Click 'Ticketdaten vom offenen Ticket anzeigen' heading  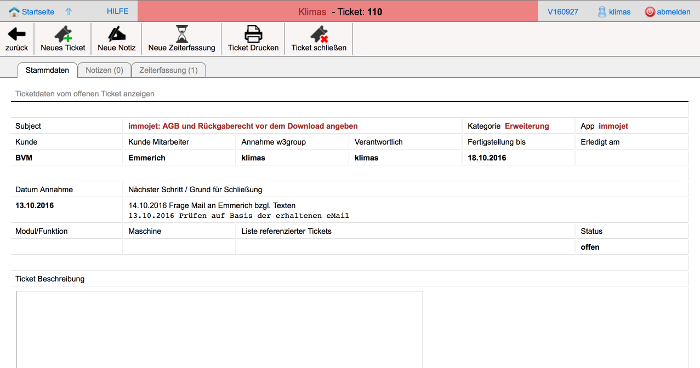85,94
